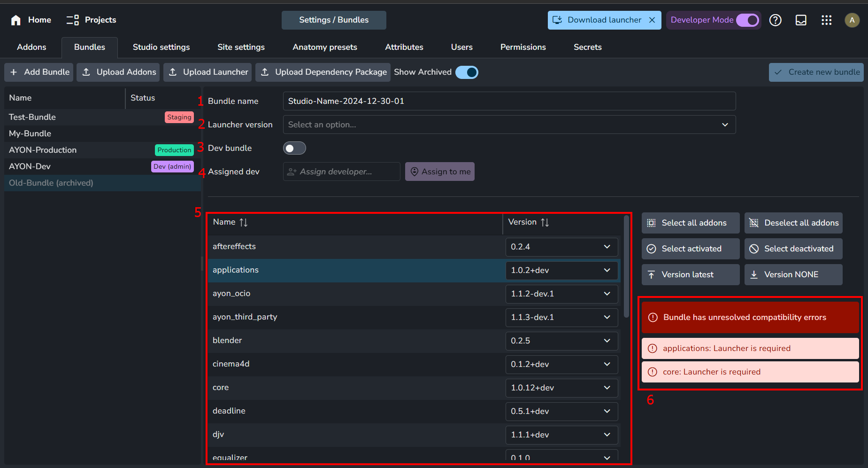868x468 pixels.
Task: Click the Home icon in top bar
Action: tap(16, 20)
